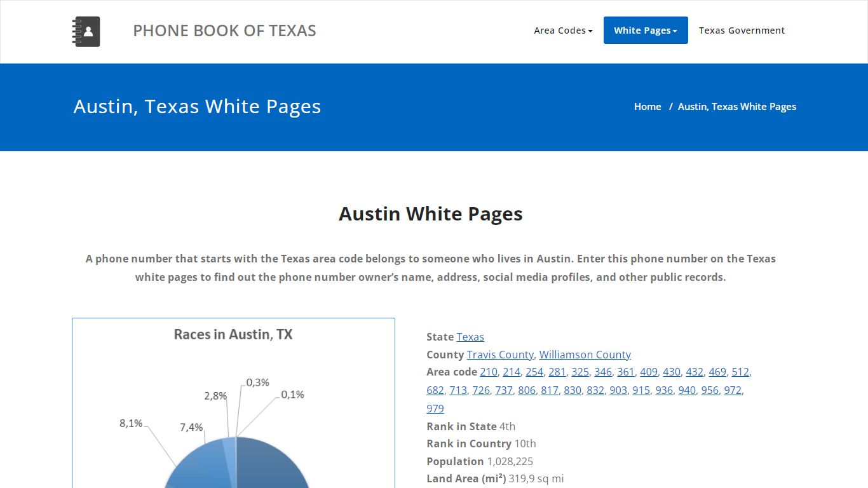Click the Races in Austin, TX chart title
The image size is (868, 488).
coord(233,334)
